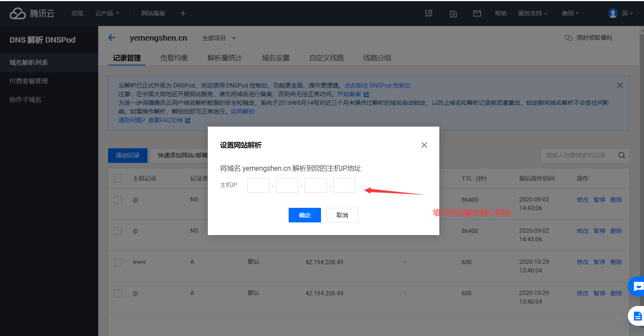The height and width of the screenshot is (336, 644).
Task: Go back with the blue arrow
Action: tap(112, 37)
